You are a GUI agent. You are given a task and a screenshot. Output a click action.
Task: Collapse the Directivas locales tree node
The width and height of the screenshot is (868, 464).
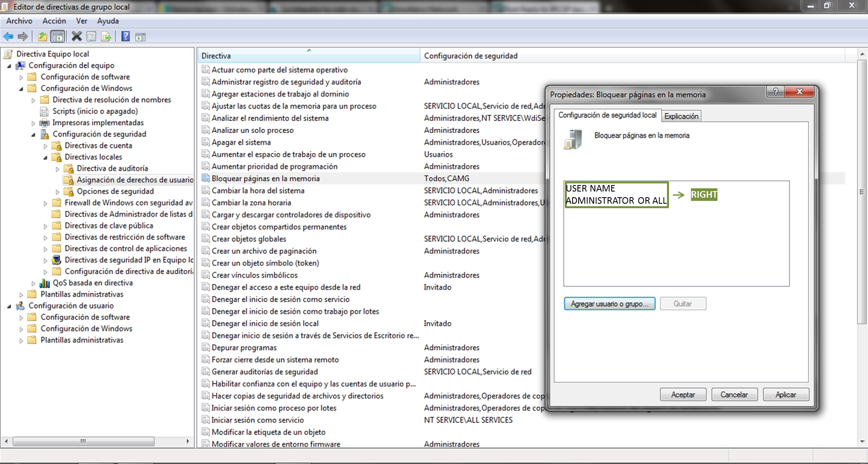(x=46, y=157)
